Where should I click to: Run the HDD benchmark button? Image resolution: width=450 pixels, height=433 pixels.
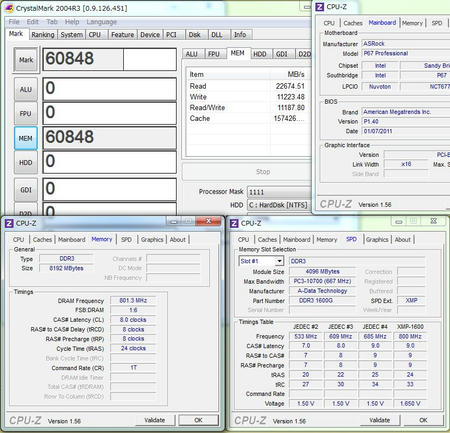tap(26, 162)
